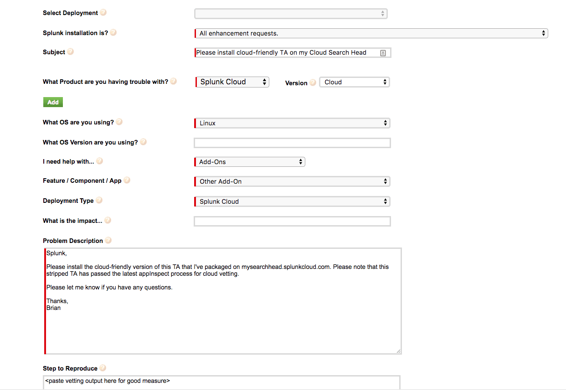Click help icon beside Version label
Viewport: 566px width, 392px height.
point(313,83)
